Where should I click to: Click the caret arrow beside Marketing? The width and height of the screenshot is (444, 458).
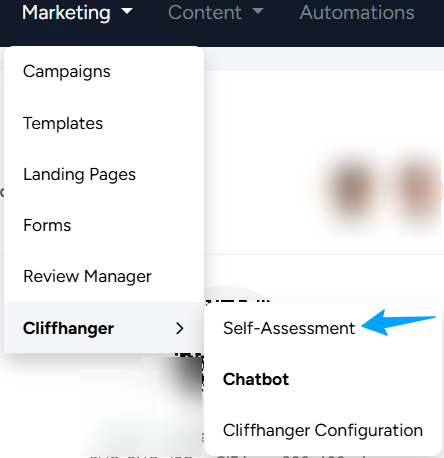[x=127, y=11]
